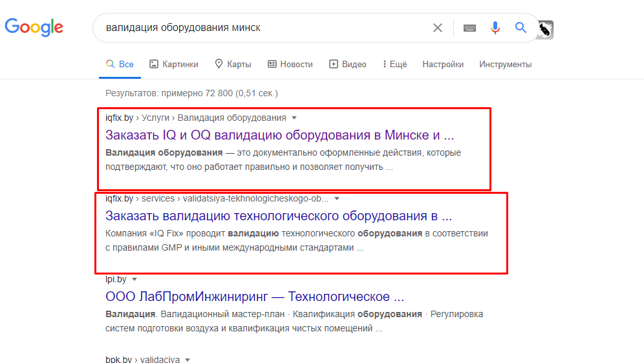Switch to the Видео tab

click(348, 65)
